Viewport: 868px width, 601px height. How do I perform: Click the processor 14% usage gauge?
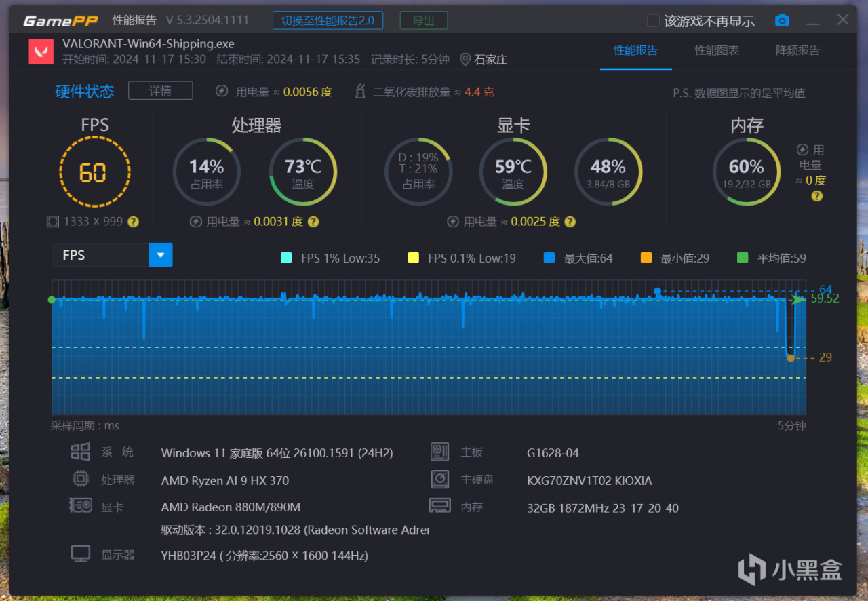[x=206, y=172]
